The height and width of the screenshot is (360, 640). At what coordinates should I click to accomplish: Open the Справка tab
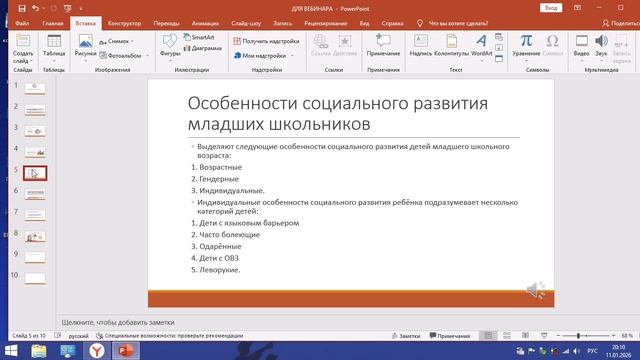pos(392,23)
